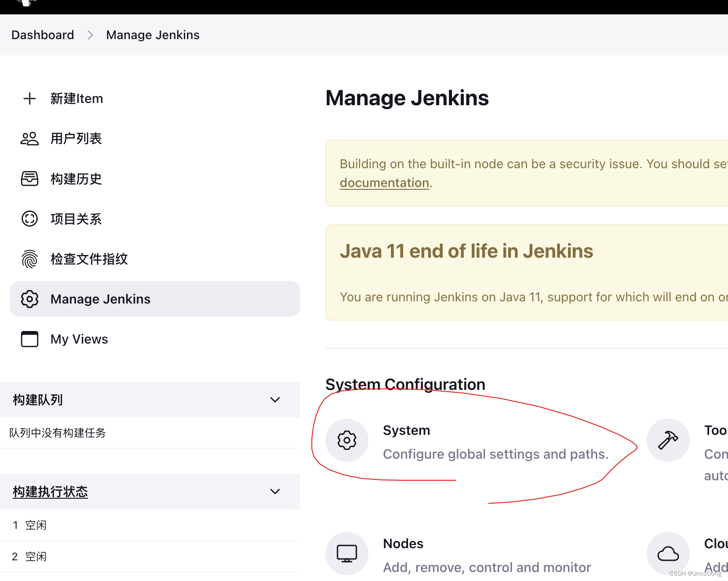Image resolution: width=728 pixels, height=581 pixels.
Task: Open Nodes configuration link
Action: click(x=403, y=544)
